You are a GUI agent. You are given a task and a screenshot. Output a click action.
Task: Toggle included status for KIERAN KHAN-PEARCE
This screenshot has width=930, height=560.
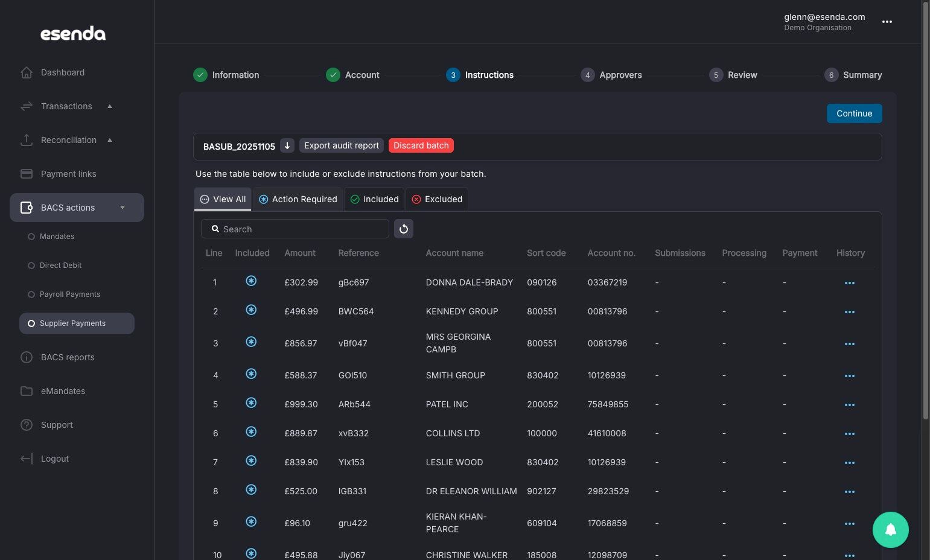click(252, 521)
